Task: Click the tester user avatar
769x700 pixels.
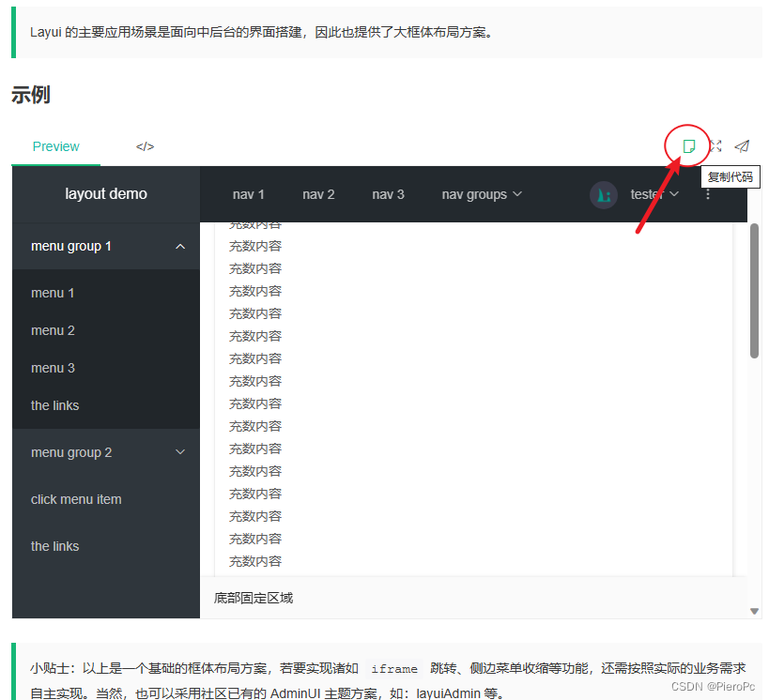Action: (x=603, y=195)
